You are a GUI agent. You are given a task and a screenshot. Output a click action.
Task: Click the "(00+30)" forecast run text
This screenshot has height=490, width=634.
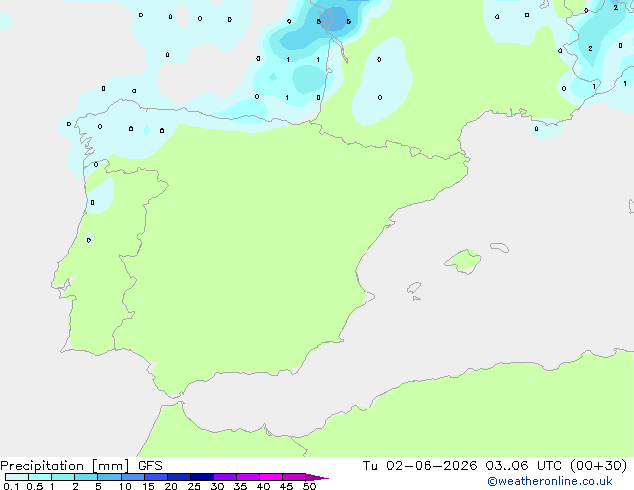coord(598,466)
